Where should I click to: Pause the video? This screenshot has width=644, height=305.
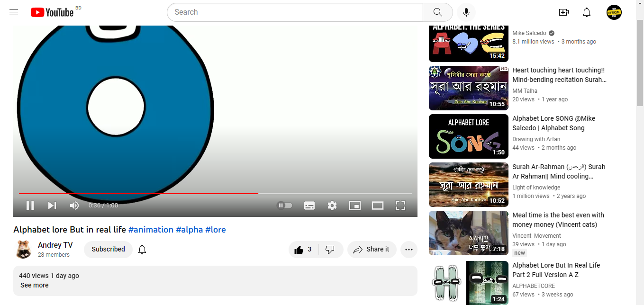coord(30,206)
